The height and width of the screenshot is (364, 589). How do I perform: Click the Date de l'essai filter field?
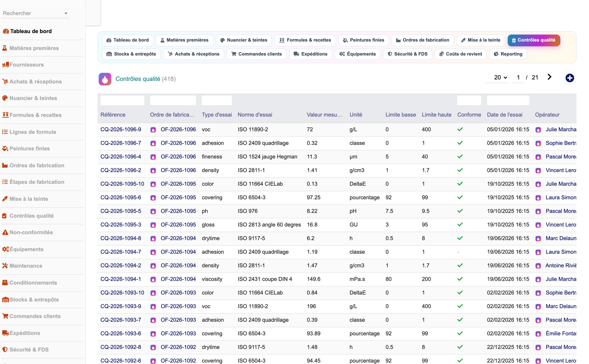tap(508, 101)
